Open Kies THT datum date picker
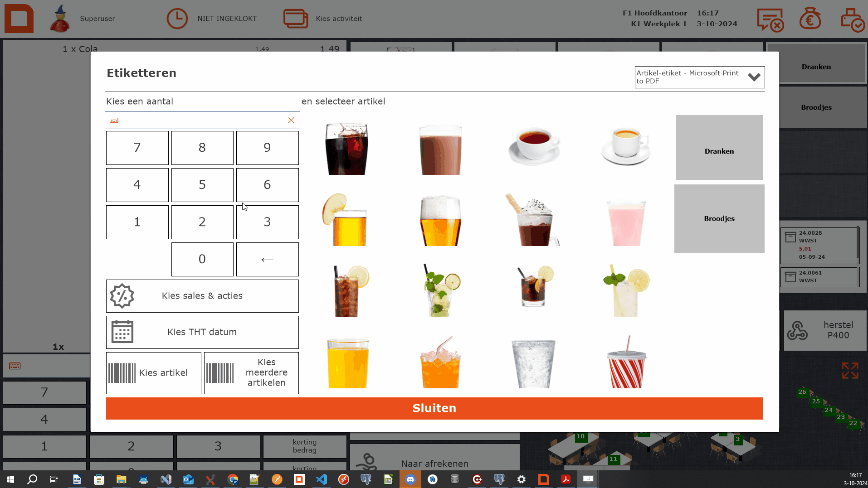The image size is (868, 488). coord(202,332)
